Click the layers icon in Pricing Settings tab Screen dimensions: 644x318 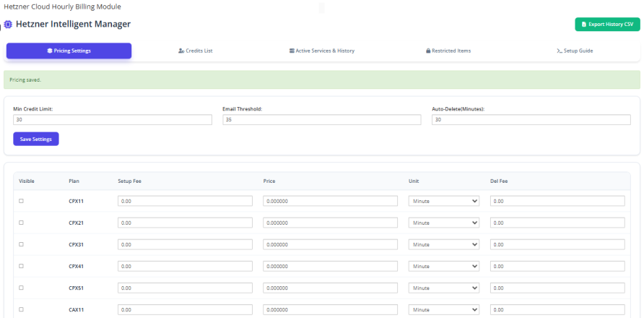[x=50, y=51]
